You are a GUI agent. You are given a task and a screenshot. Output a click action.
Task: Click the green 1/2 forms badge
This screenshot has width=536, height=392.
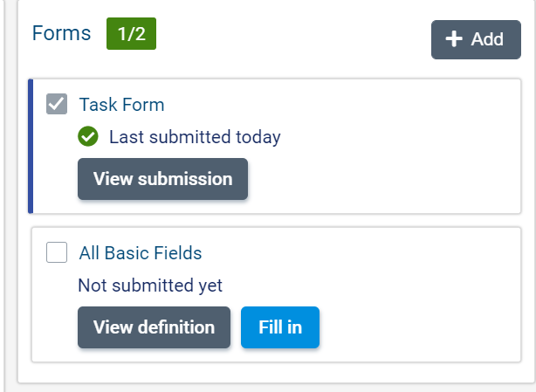[131, 33]
